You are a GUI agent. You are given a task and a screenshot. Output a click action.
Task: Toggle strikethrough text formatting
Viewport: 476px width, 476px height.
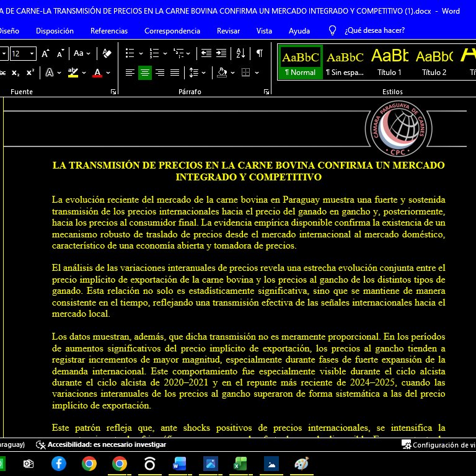pos(2,73)
